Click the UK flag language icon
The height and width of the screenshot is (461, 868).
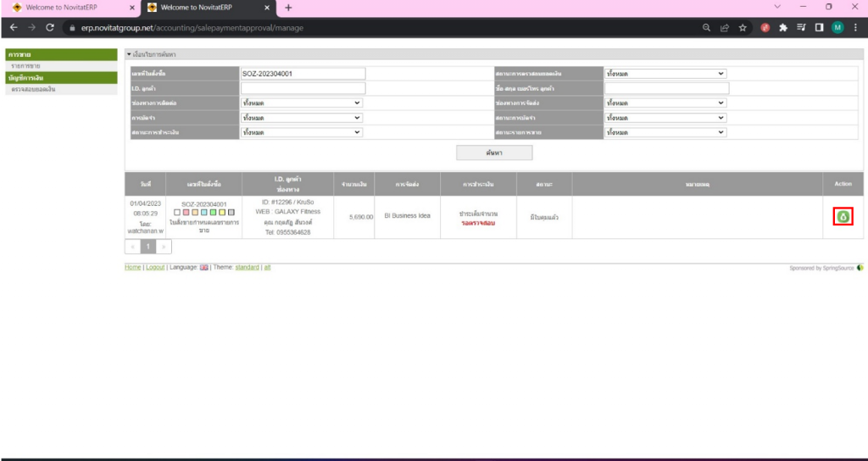203,267
